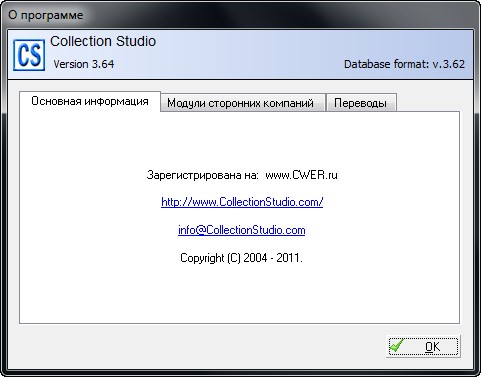Click the Copyright (C) 2004 - 2011 text
The image size is (481, 377).
241,258
